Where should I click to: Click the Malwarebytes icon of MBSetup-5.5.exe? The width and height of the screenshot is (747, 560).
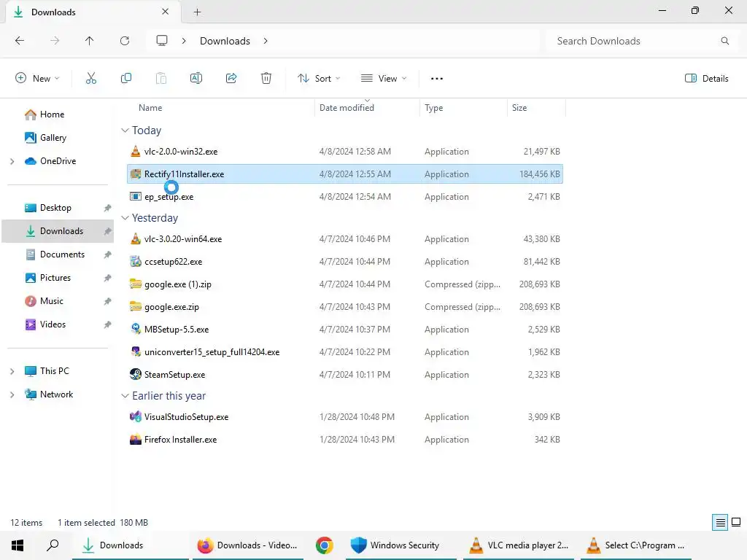[136, 329]
